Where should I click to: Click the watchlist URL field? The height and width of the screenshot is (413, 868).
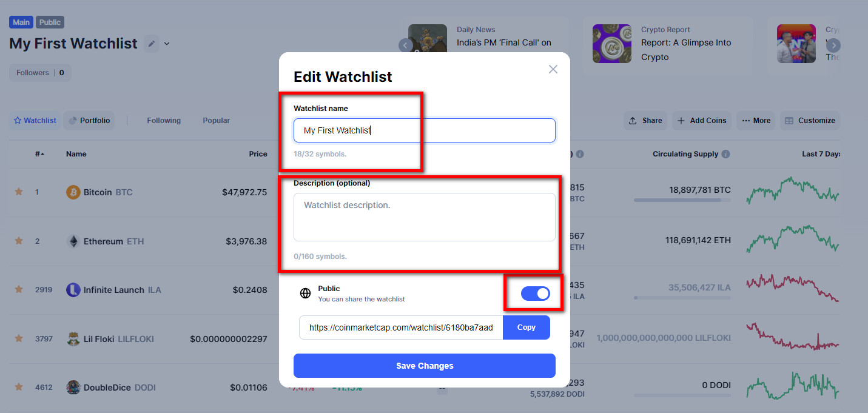point(401,327)
